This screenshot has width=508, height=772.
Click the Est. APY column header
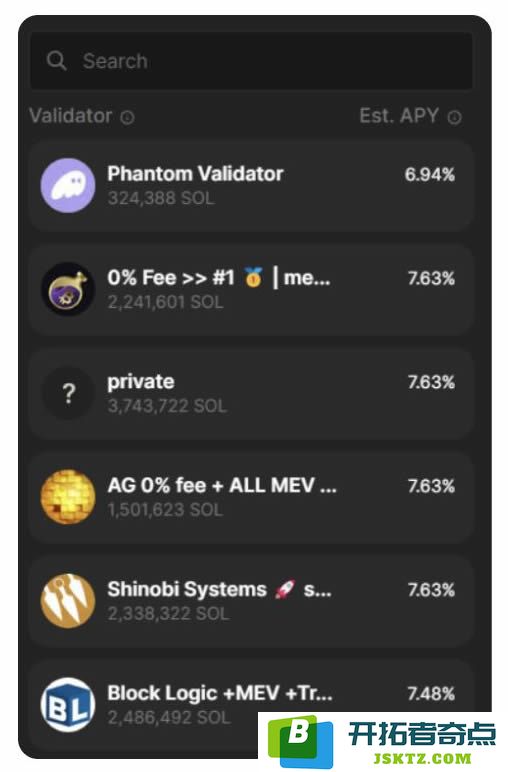tap(399, 116)
